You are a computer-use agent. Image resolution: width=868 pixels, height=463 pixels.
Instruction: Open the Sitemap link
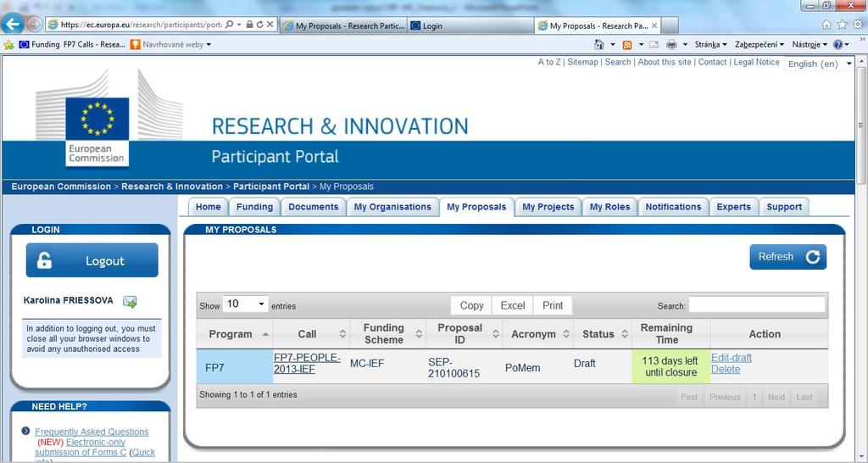tap(583, 62)
